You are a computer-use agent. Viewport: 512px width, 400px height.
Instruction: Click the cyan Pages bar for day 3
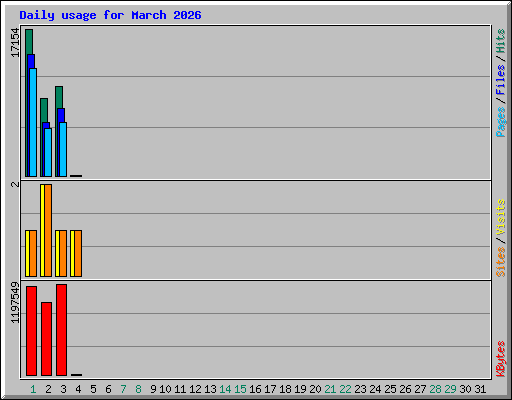click(x=63, y=149)
